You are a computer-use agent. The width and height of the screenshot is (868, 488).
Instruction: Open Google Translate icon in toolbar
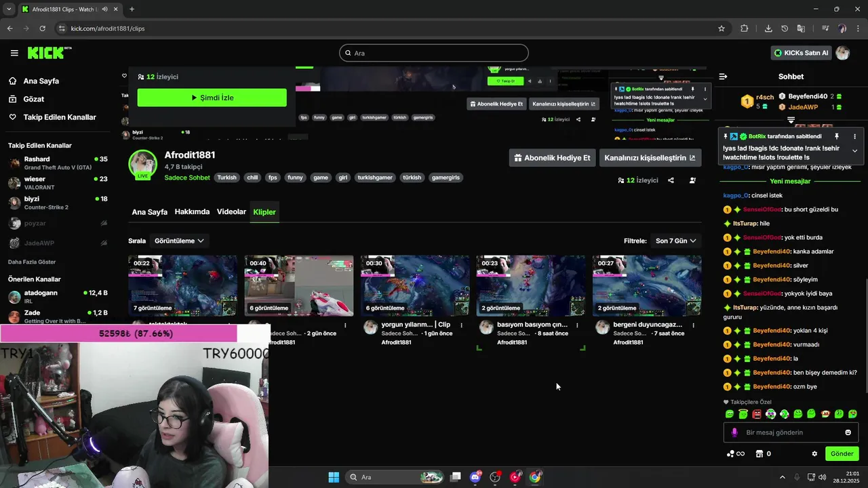tap(801, 28)
